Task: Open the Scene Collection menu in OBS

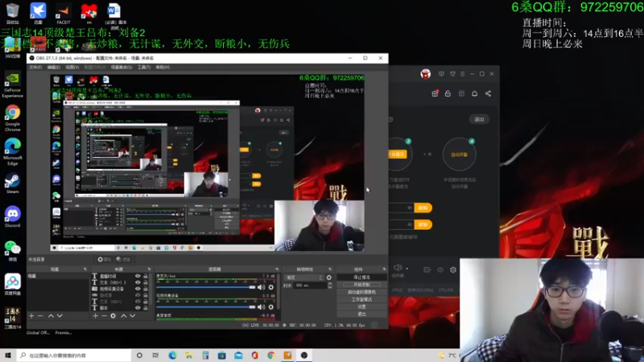Action: pos(122,67)
